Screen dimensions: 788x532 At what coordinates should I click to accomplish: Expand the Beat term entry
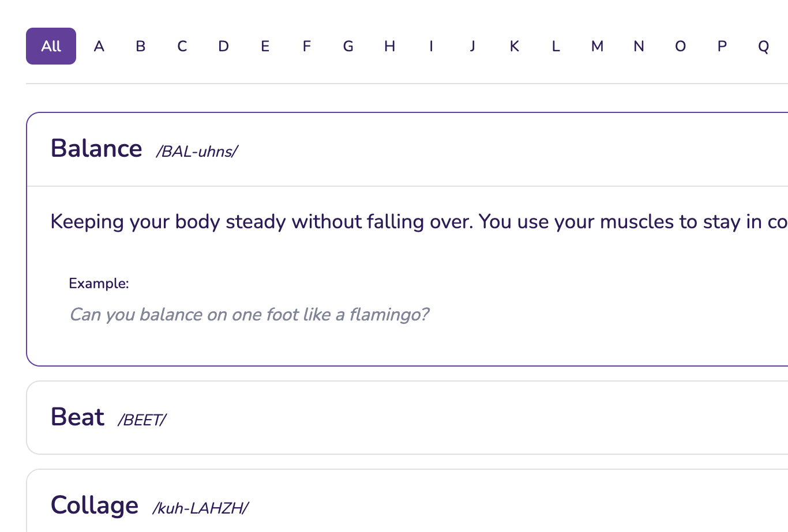tap(404, 418)
